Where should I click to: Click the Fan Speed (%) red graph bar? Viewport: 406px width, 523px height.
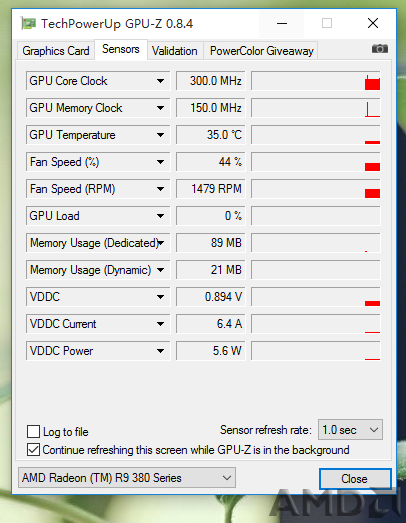tap(372, 167)
